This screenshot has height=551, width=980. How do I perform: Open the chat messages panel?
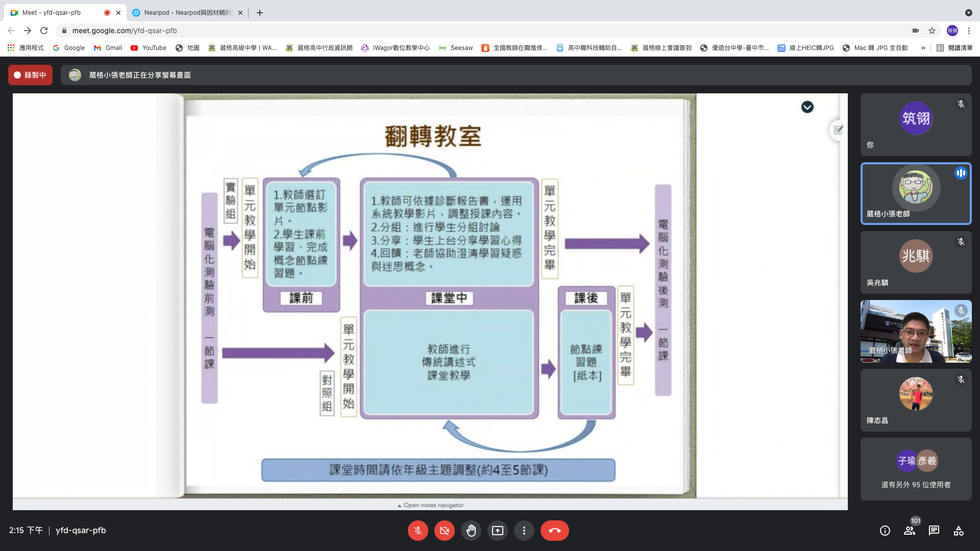934,531
